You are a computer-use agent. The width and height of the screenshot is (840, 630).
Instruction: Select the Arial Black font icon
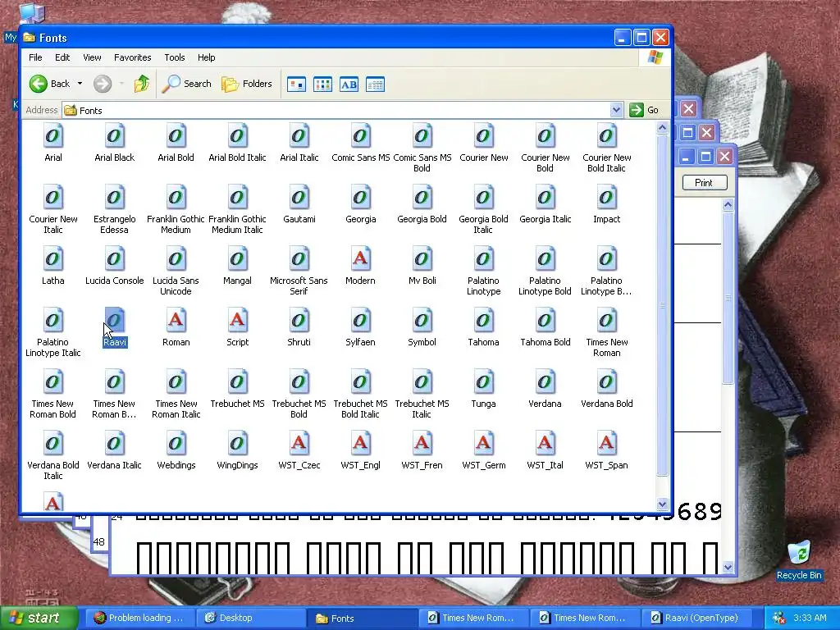pyautogui.click(x=114, y=136)
